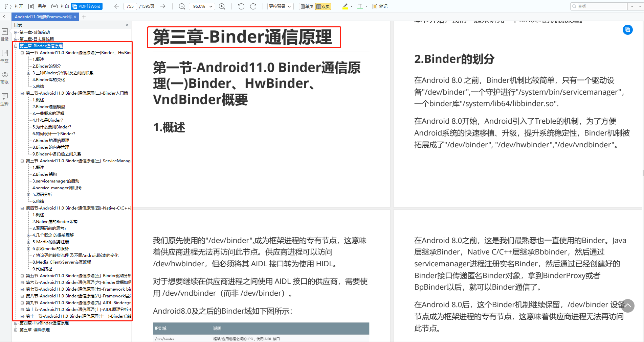The image size is (644, 342).
Task: Click the back-to-top round arrow button
Action: 627,306
